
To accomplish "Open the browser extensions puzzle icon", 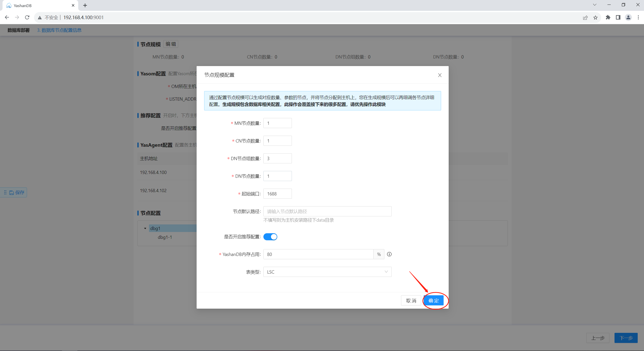I will 608,17.
